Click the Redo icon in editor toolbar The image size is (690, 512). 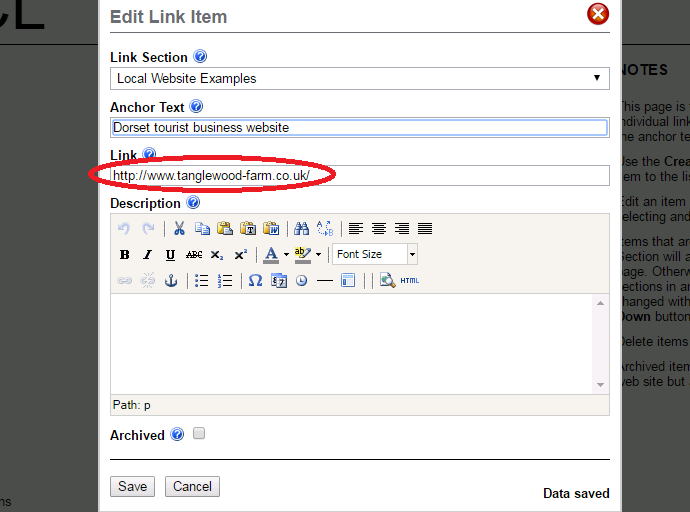[x=148, y=228]
